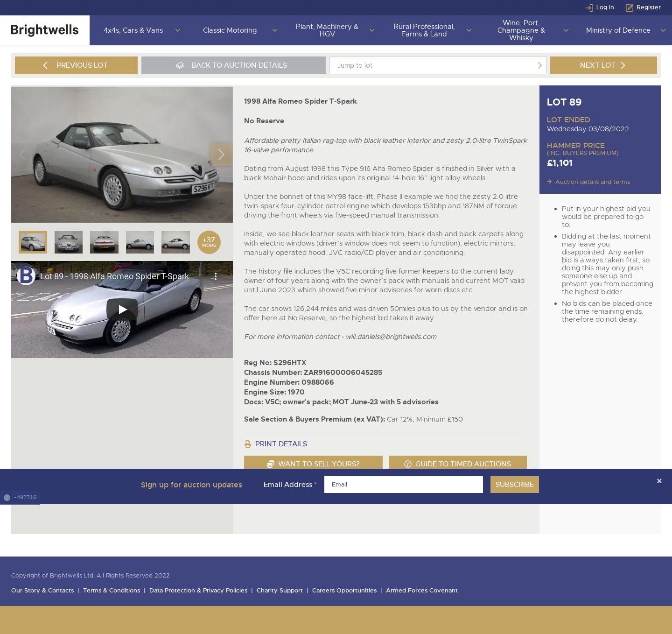Screen dimensions: 672x634
Task: Open Guide To Timed Auctions
Action: pos(458,463)
